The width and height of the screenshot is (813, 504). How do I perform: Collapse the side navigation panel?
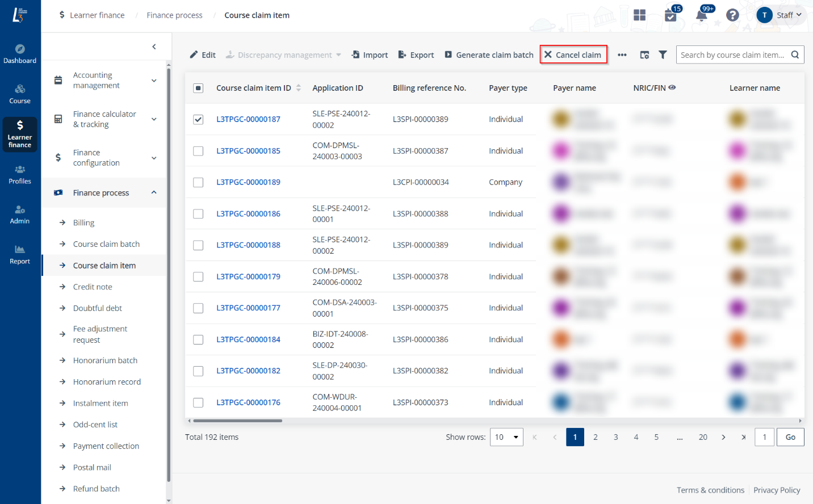(154, 47)
